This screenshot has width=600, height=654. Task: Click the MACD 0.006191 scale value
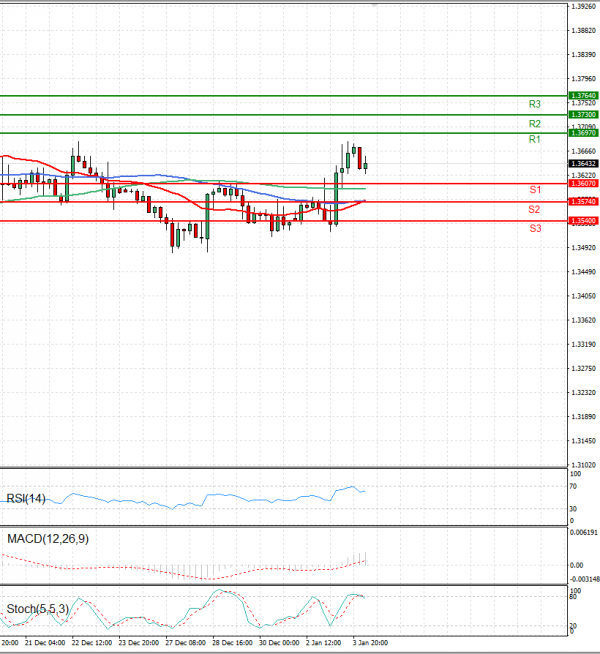pos(583,532)
